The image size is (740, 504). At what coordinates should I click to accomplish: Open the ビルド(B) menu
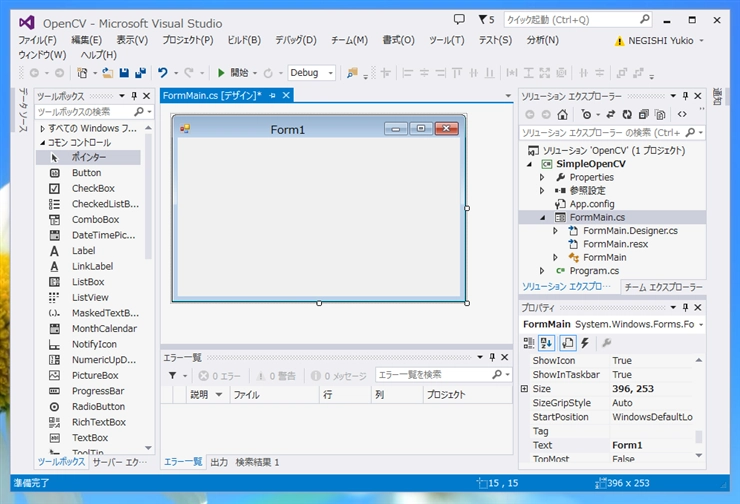pos(244,41)
